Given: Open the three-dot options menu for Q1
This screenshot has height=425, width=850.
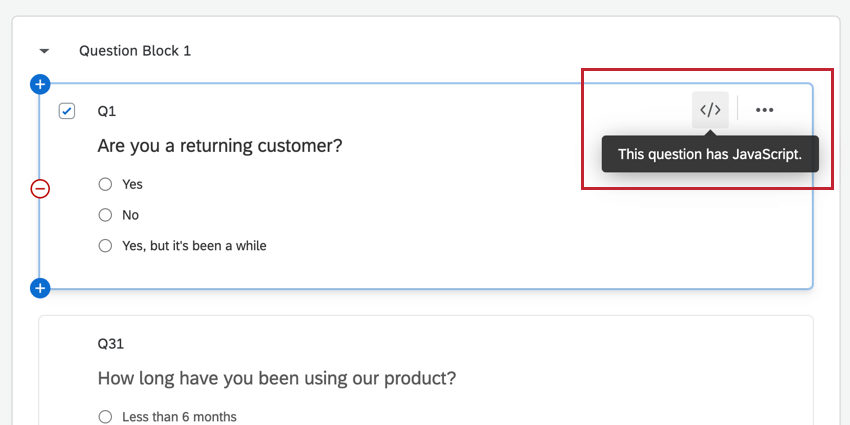Looking at the screenshot, I should tap(765, 110).
